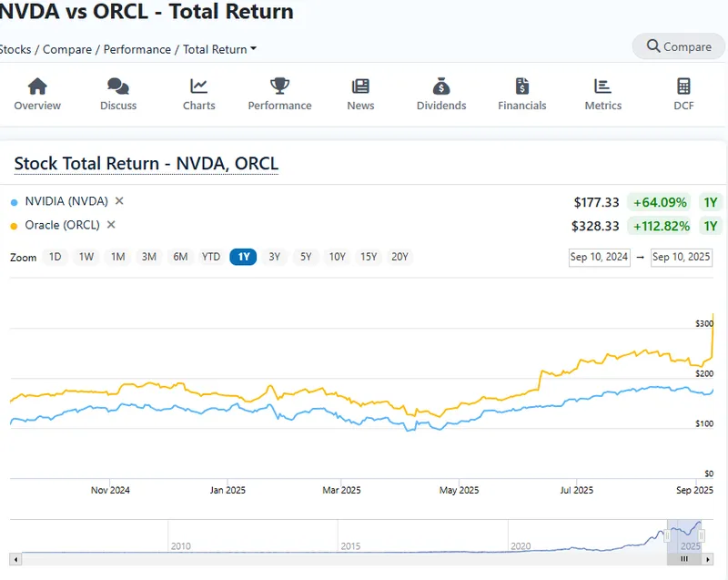Click the NVIDIA (NVDA) legend label
The width and height of the screenshot is (728, 580).
66,201
